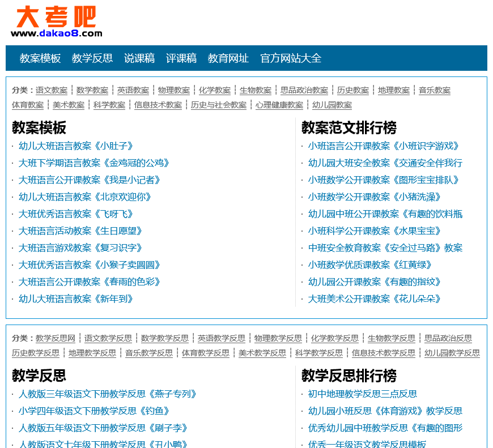Read 幼儿大班语言教案《北京欢迎你》

[x=85, y=197]
